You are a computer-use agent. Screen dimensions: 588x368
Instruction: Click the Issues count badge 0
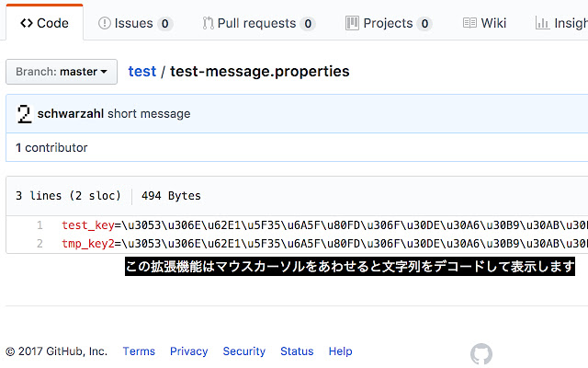point(165,24)
